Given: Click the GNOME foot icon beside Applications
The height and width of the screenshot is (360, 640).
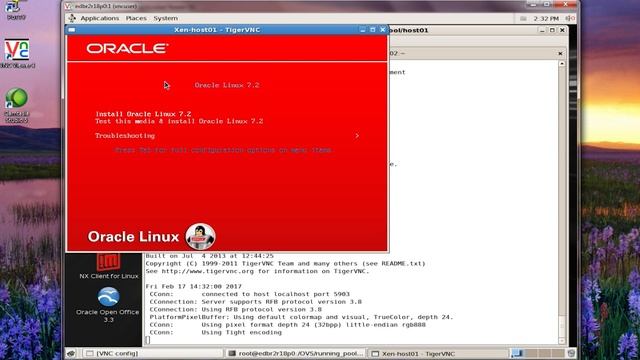Looking at the screenshot, I should click(72, 18).
